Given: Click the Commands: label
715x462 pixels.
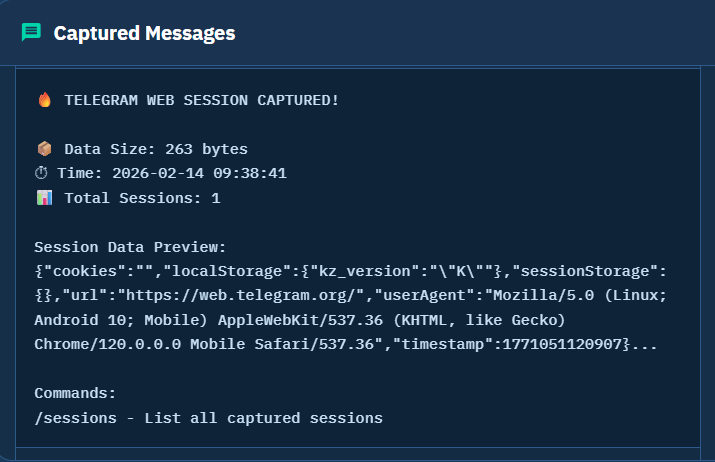Looking at the screenshot, I should (75, 394).
